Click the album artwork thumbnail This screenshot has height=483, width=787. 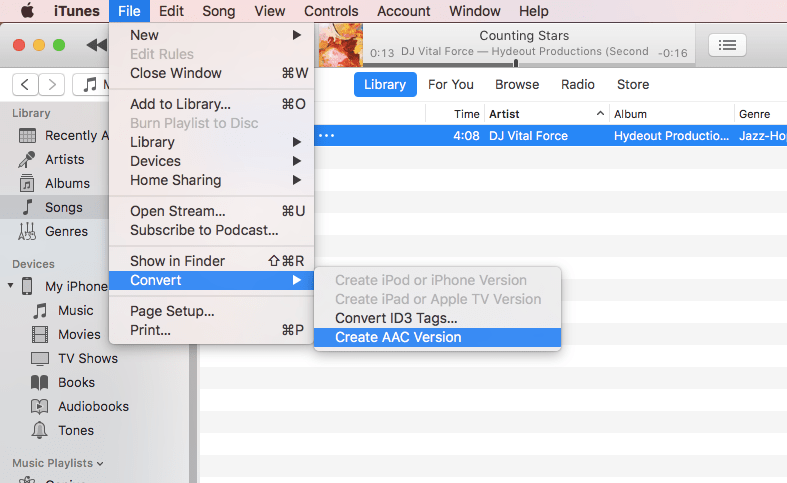341,45
